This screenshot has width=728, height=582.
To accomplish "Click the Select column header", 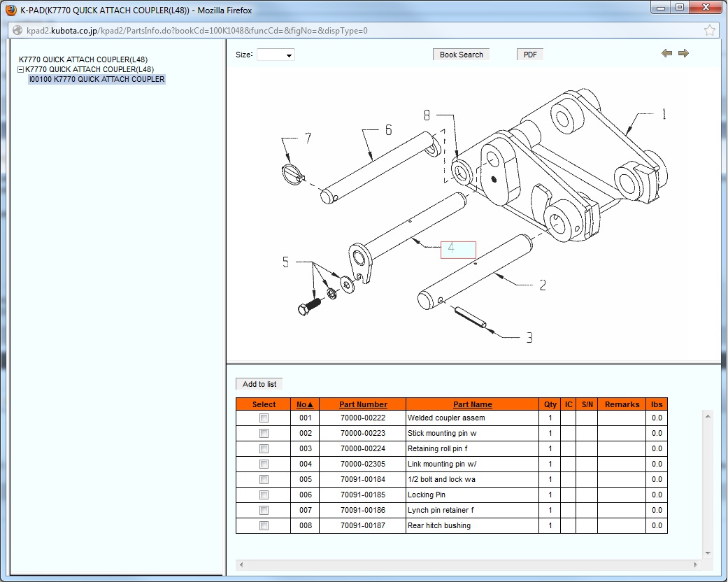I will tap(264, 404).
